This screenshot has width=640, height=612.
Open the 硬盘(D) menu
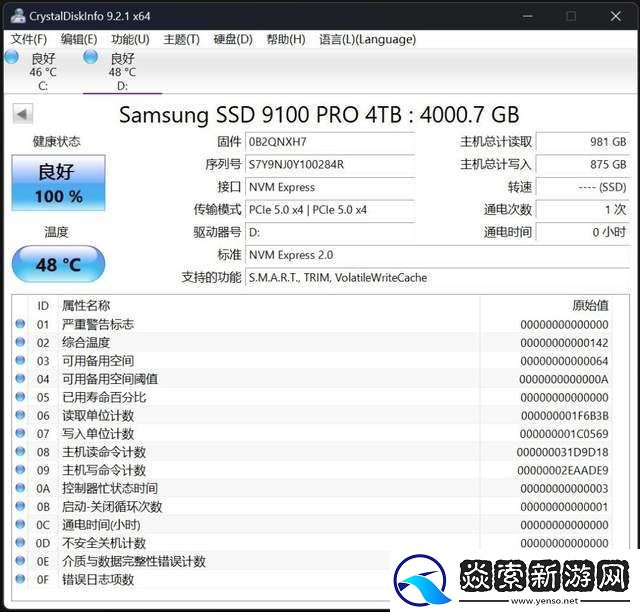[x=233, y=39]
